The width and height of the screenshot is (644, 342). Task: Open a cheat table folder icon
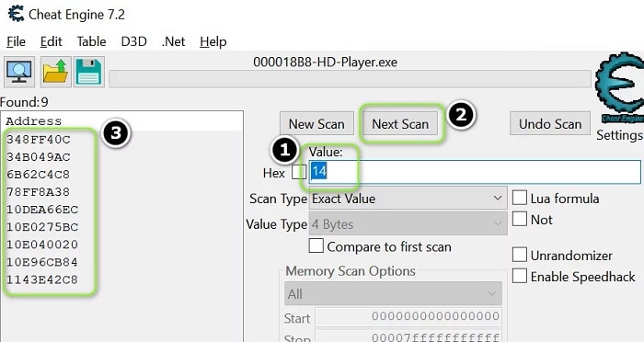[x=55, y=73]
